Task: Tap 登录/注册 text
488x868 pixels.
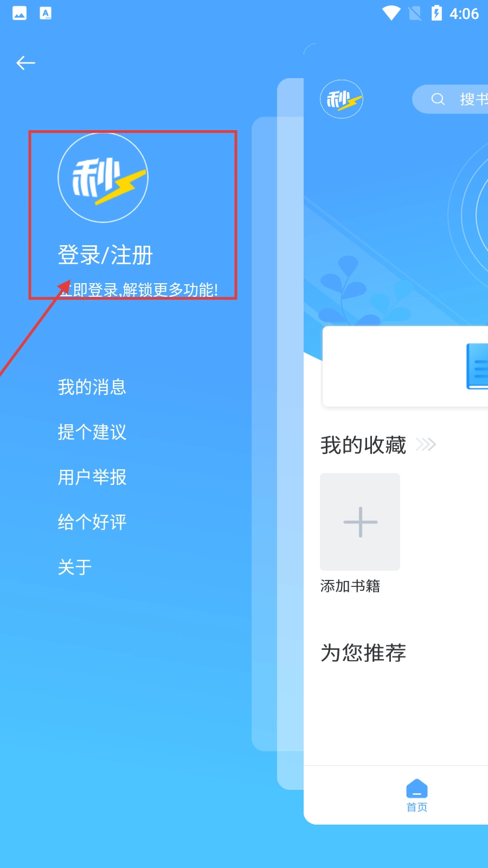Action: pyautogui.click(x=105, y=255)
